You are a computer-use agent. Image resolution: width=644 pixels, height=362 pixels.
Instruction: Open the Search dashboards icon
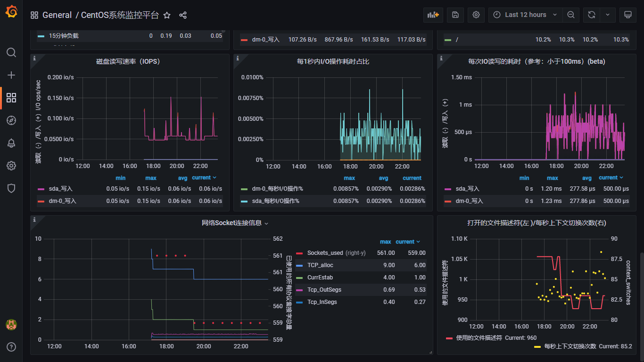pos(11,52)
